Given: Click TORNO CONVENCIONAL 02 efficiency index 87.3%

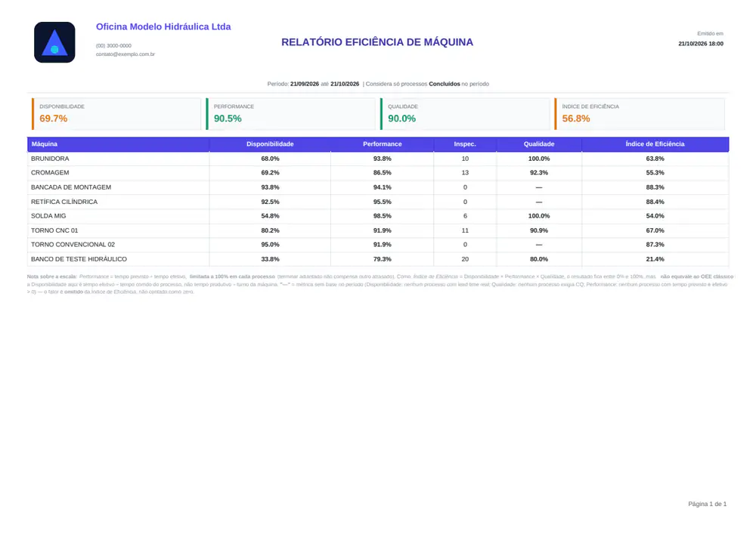Looking at the screenshot, I should click(655, 245).
